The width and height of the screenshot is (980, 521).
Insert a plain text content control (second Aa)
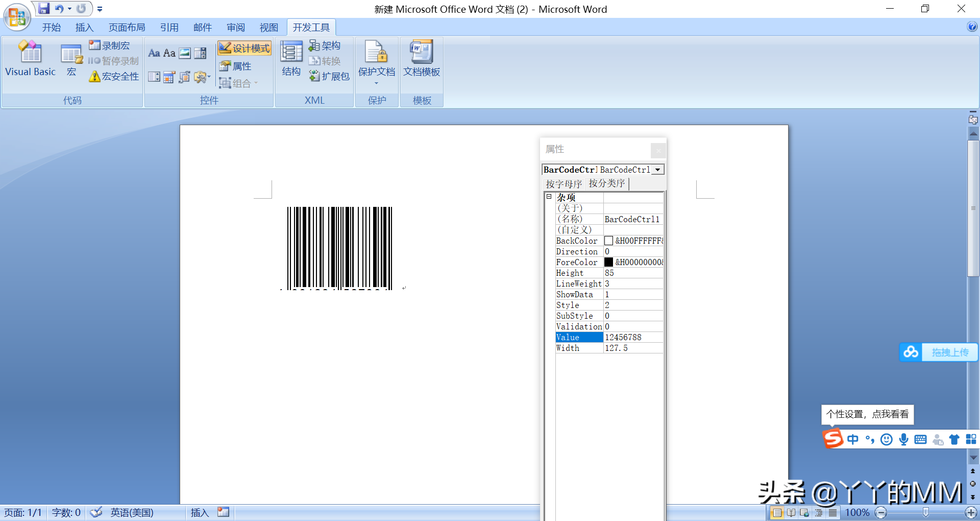pos(169,53)
